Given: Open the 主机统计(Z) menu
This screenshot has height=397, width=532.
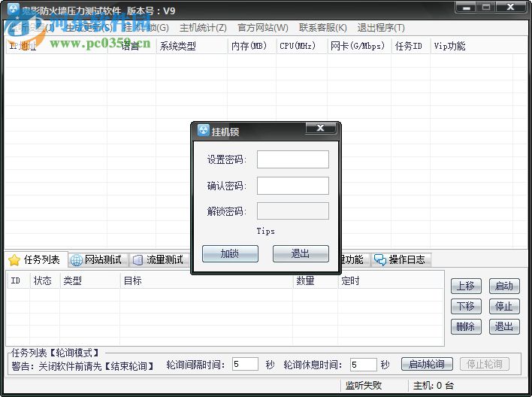Looking at the screenshot, I should pyautogui.click(x=203, y=28).
